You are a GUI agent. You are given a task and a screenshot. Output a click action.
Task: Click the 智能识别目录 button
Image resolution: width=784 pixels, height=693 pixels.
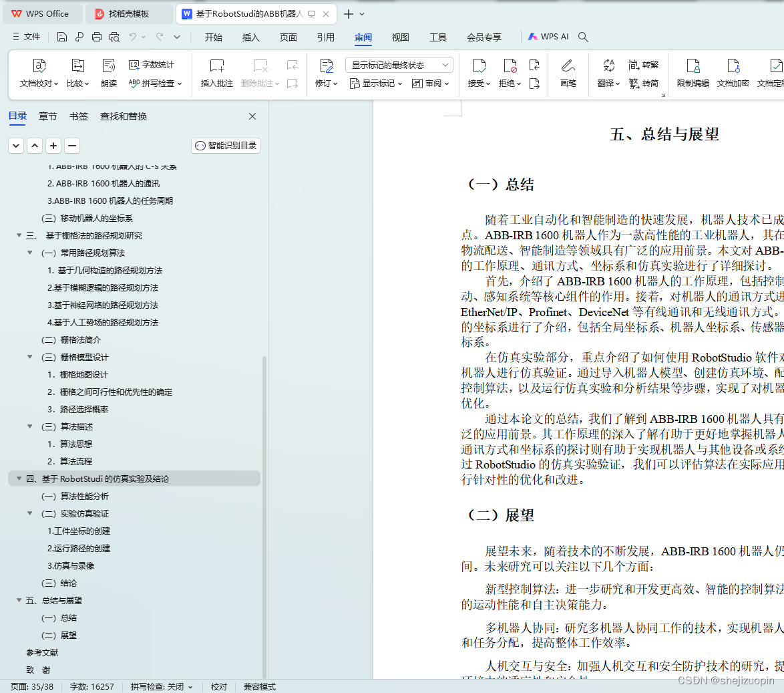point(226,146)
